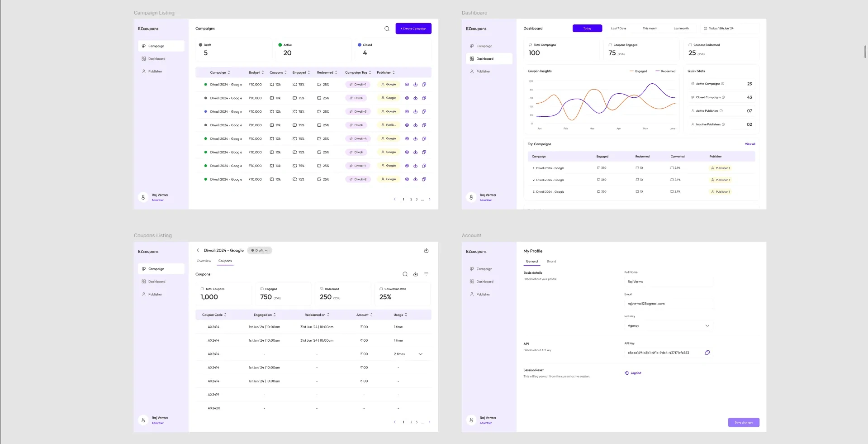Expand the 2 times usage row chevron
Screen dimensions: 868x444
420,354
